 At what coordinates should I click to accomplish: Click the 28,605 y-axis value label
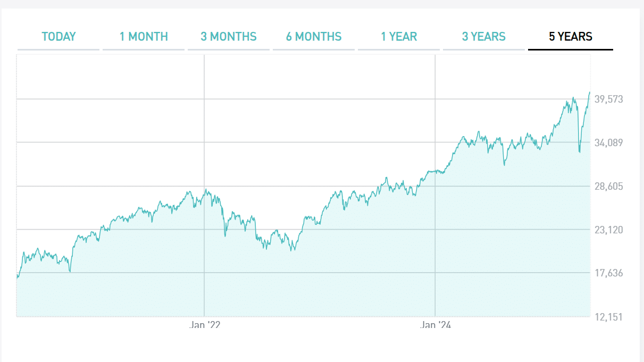(x=609, y=186)
